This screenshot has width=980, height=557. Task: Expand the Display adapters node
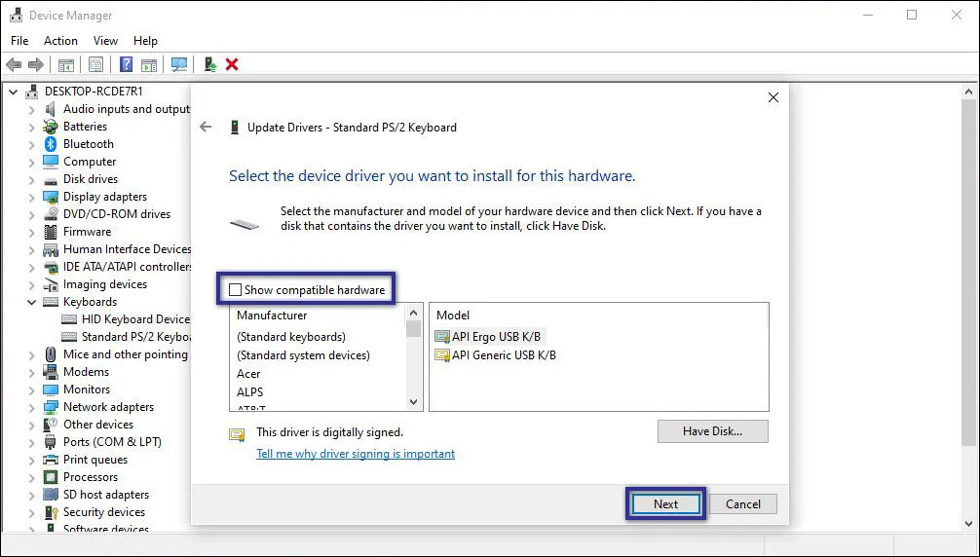31,197
